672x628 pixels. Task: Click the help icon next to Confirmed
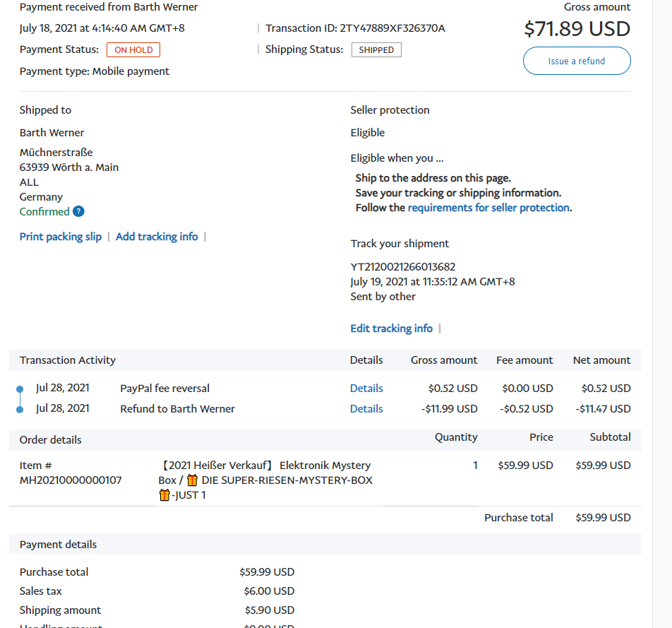[78, 212]
